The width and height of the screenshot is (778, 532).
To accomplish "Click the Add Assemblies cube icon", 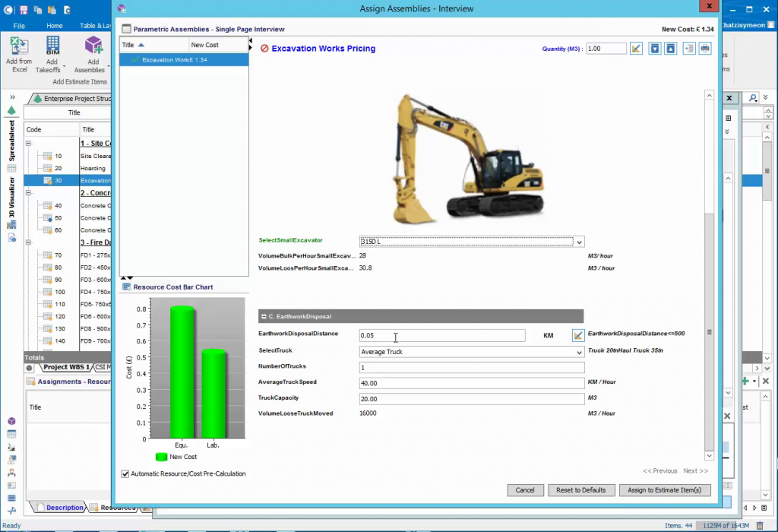I will point(93,46).
